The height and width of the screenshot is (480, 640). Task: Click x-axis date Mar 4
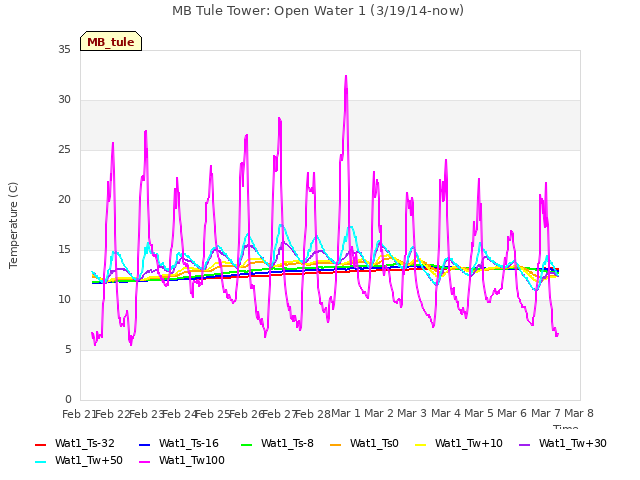(446, 414)
